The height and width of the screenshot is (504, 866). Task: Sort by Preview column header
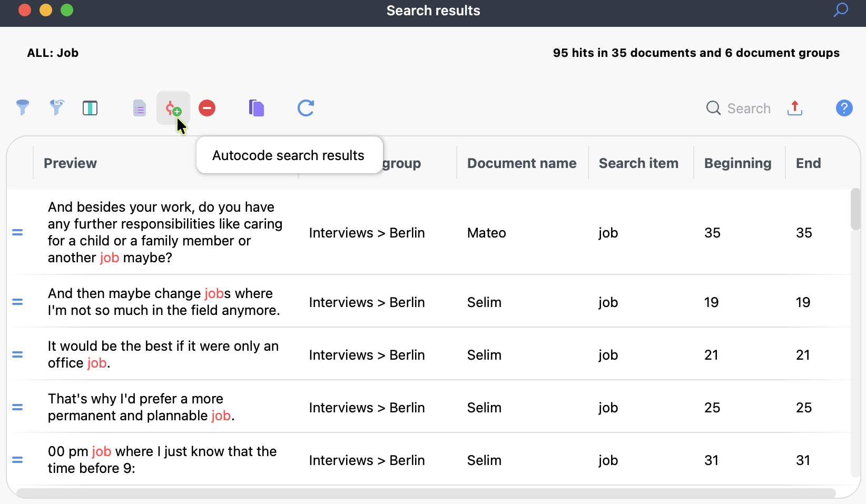(70, 163)
